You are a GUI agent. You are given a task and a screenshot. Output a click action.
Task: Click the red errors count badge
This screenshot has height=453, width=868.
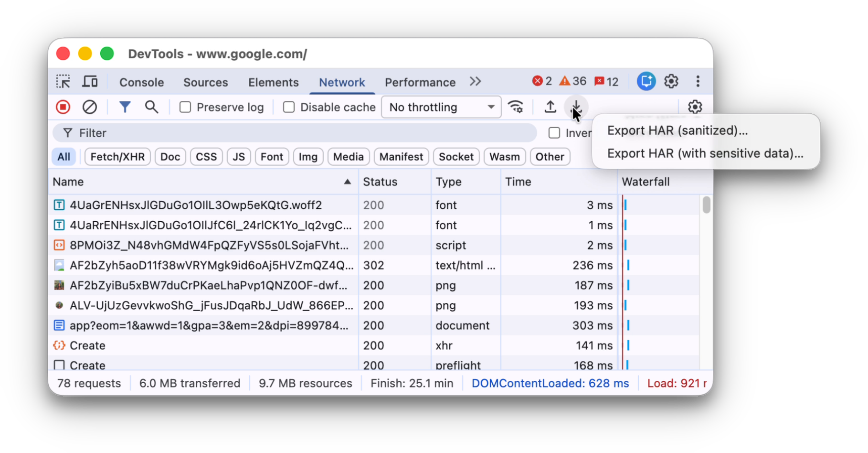[x=542, y=81]
